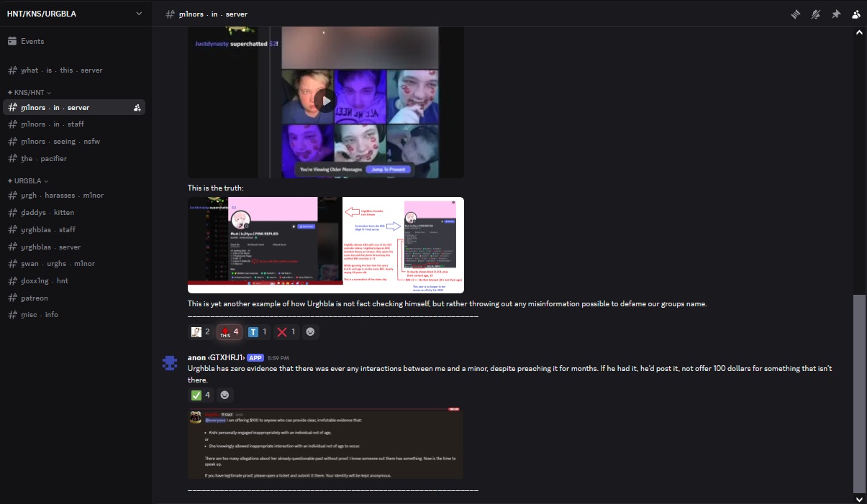Switch to urghblas . staff channel
This screenshot has height=504, width=867.
[75, 229]
